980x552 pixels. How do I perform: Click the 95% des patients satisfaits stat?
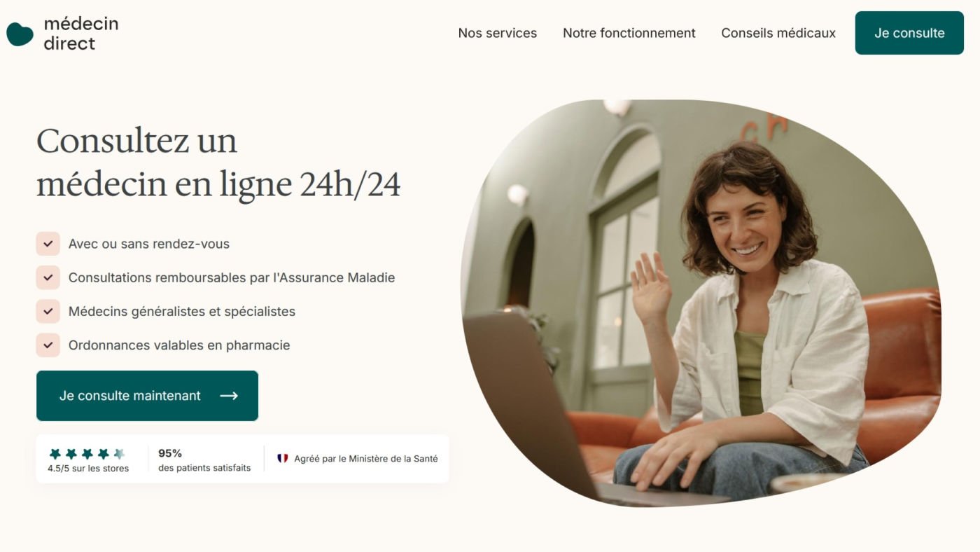(x=204, y=460)
